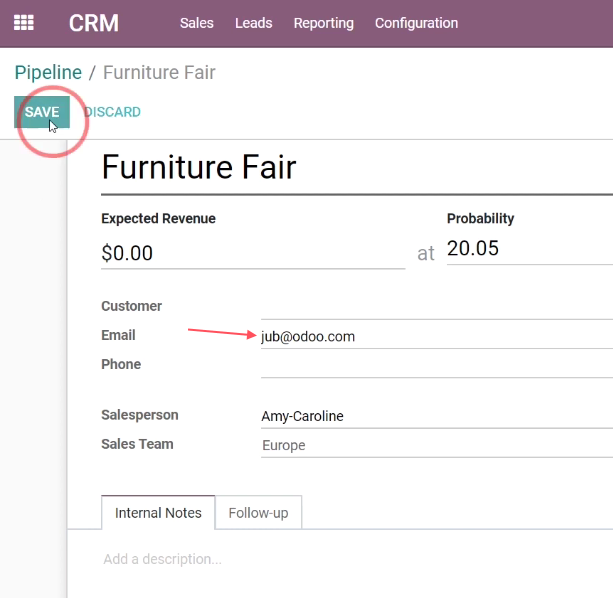
Task: Open the Customer dropdown field
Action: pos(437,307)
